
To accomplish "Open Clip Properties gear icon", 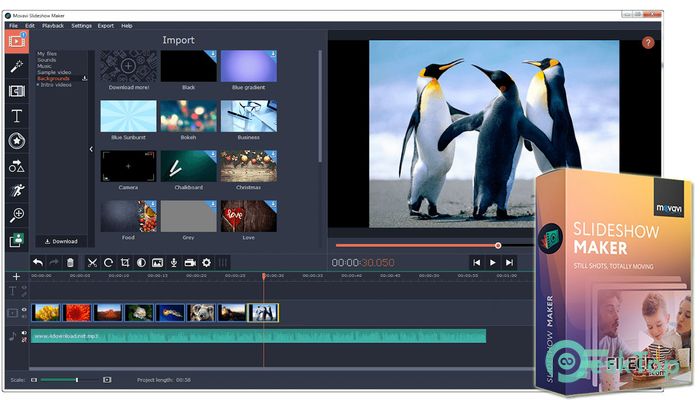I will 206,262.
